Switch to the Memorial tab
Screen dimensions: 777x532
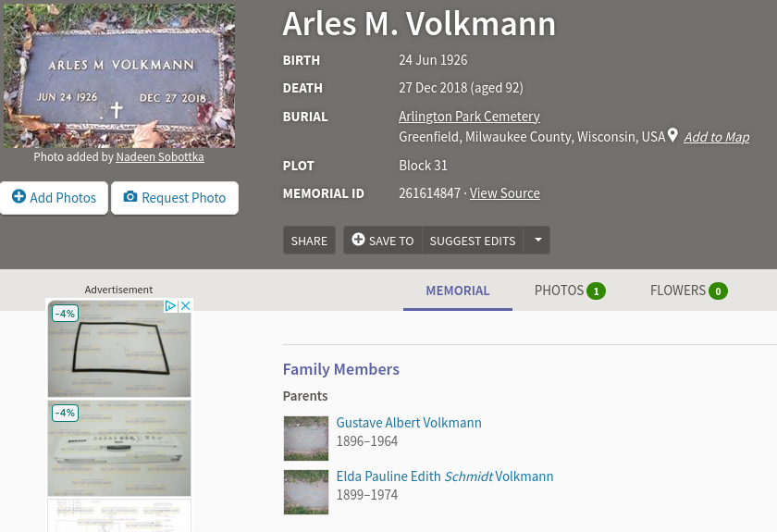point(458,291)
